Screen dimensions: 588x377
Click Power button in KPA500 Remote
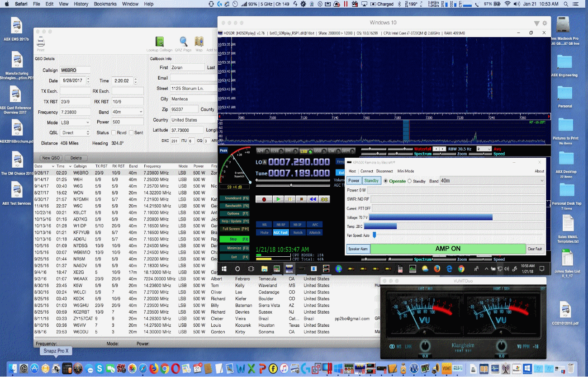tap(354, 181)
